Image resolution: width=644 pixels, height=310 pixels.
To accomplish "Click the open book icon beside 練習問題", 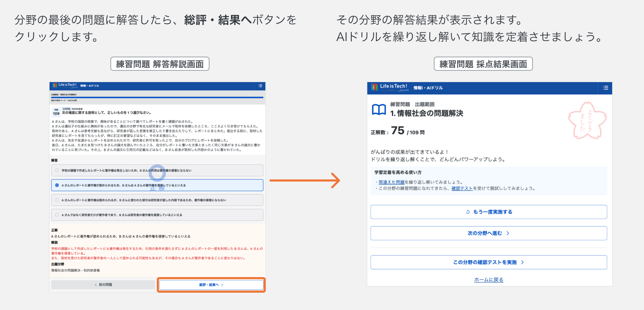I will tap(379, 110).
